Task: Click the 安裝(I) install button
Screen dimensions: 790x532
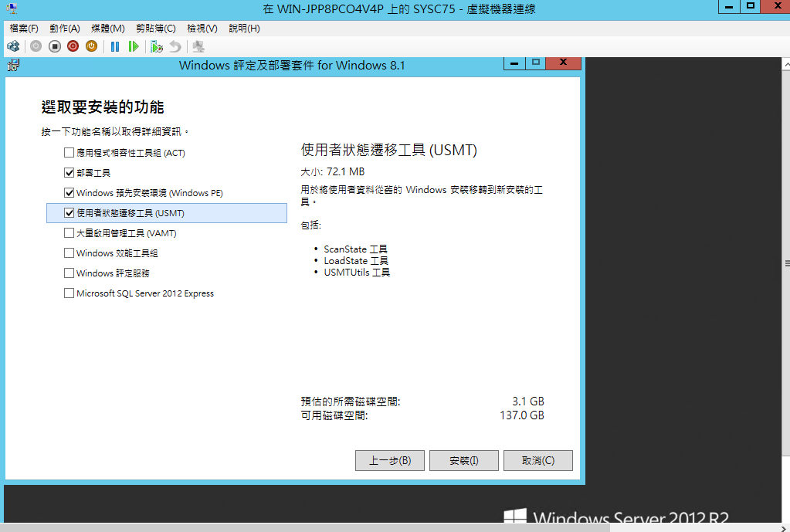Action: pyautogui.click(x=464, y=460)
